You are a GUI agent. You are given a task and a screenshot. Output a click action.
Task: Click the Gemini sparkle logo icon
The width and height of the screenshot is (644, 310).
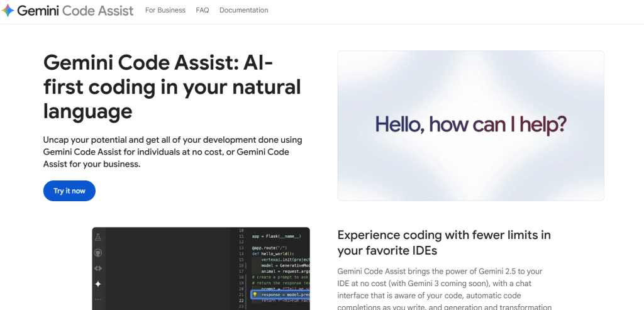[8, 11]
